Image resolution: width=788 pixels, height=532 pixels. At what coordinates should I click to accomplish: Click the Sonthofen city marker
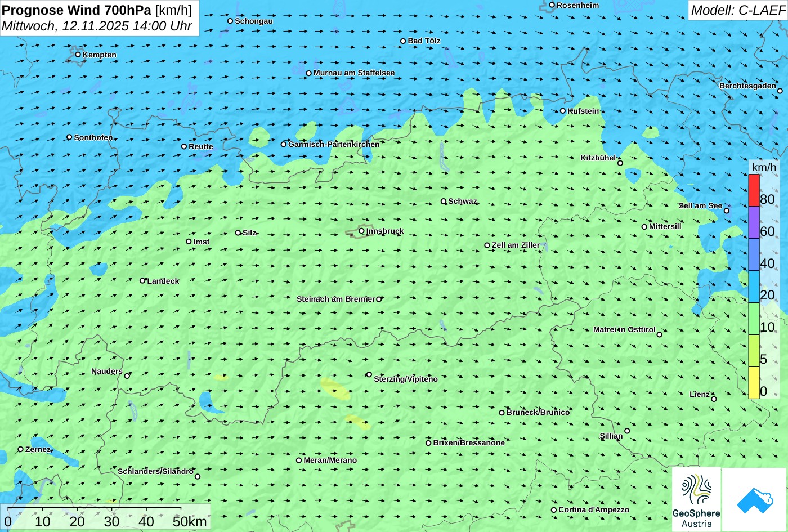click(x=69, y=137)
